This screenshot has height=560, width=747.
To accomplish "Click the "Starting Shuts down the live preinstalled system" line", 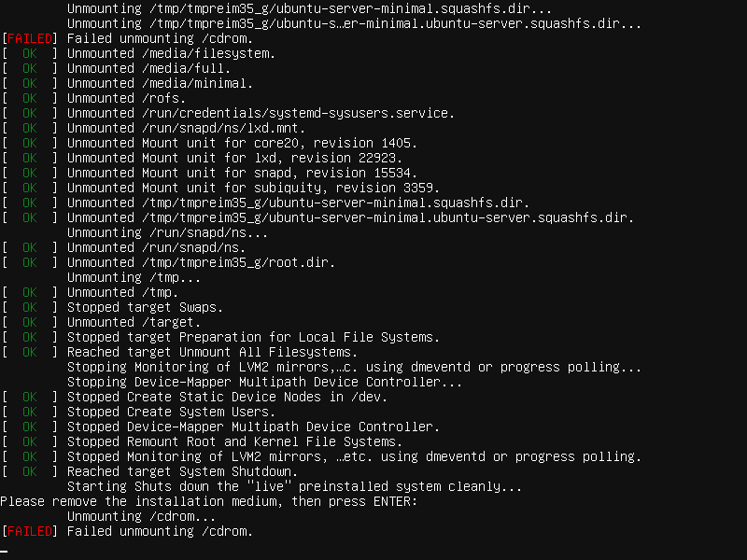I will point(294,486).
